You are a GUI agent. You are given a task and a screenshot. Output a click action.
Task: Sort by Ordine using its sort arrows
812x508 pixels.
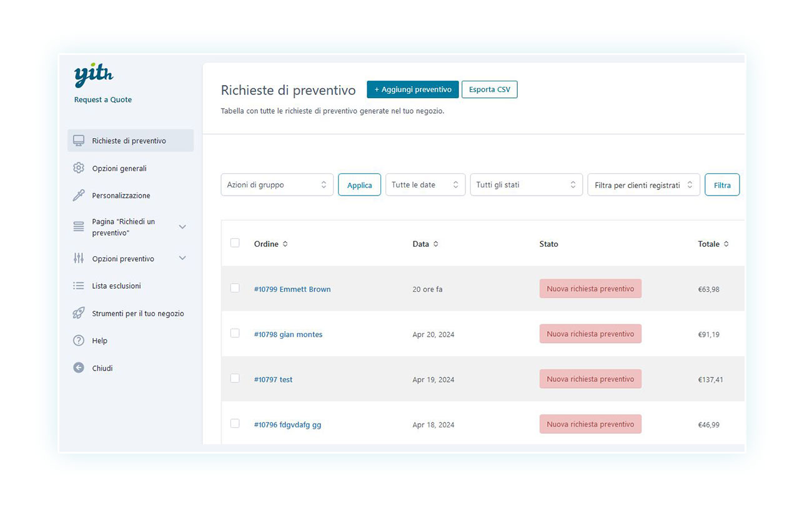coord(285,244)
